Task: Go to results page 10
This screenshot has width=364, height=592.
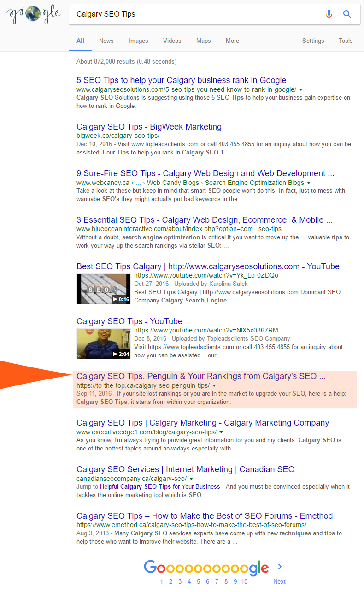Action: pyautogui.click(x=244, y=581)
